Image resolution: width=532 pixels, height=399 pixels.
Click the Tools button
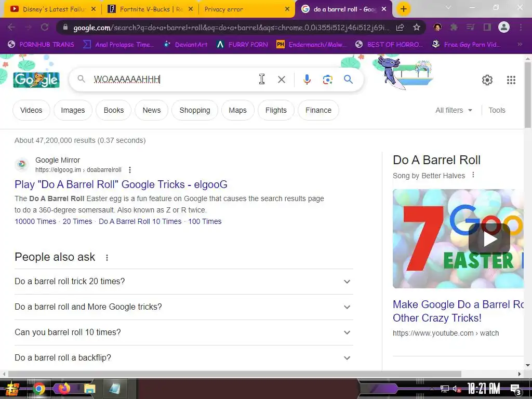point(497,110)
